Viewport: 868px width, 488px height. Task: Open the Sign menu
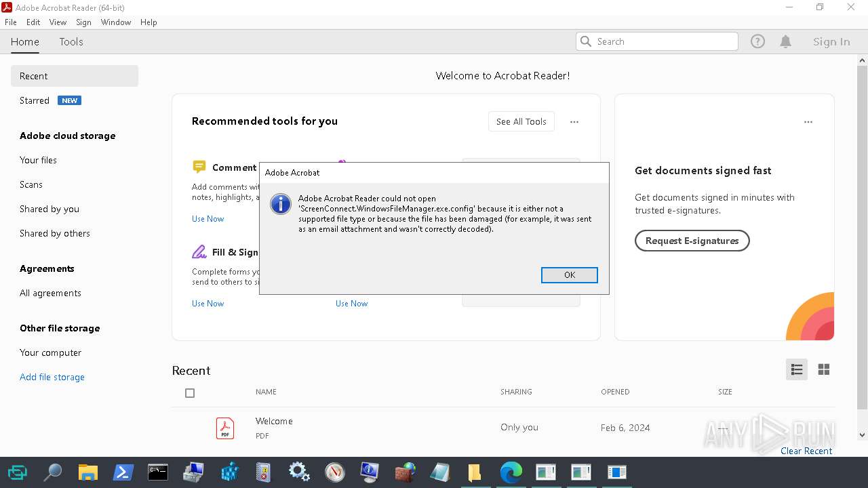tap(83, 22)
